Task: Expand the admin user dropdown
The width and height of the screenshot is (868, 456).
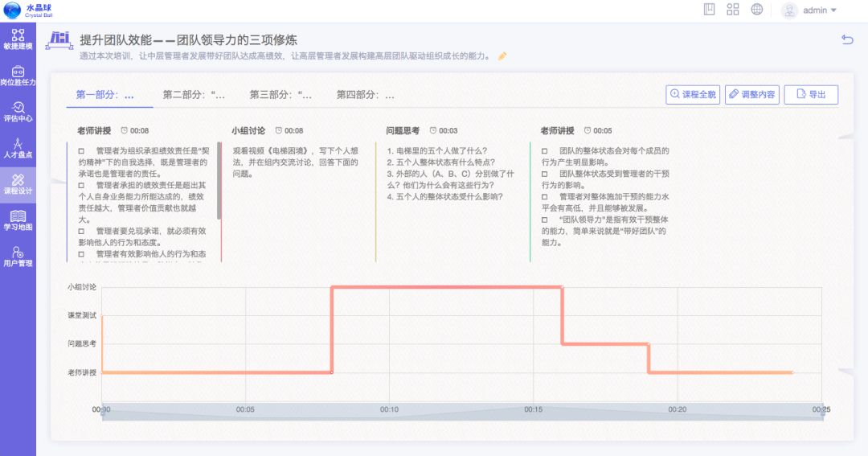Action: coord(809,10)
